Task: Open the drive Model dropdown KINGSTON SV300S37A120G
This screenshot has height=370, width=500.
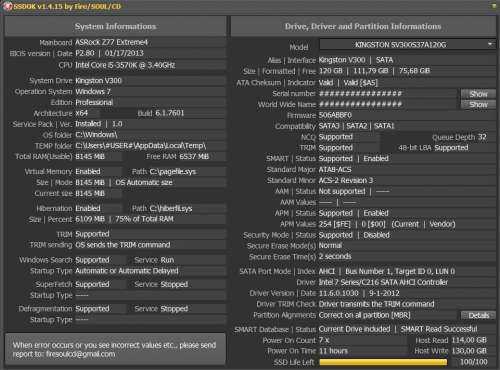Action: coord(407,45)
